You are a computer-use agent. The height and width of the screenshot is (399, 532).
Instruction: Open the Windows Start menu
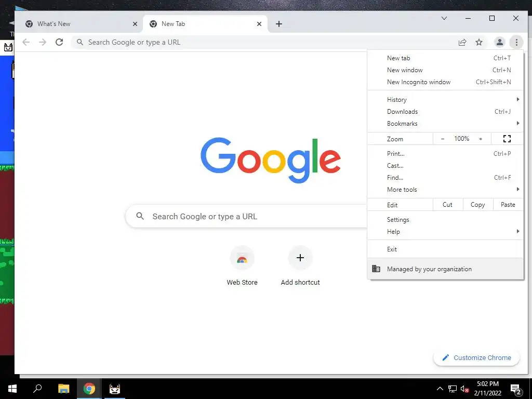tap(12, 389)
